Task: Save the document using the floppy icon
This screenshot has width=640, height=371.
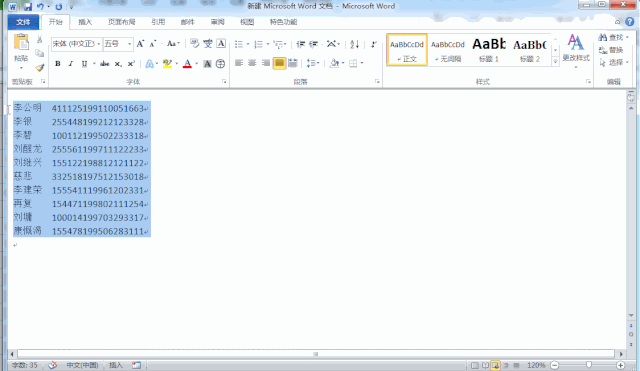Action: (x=27, y=7)
